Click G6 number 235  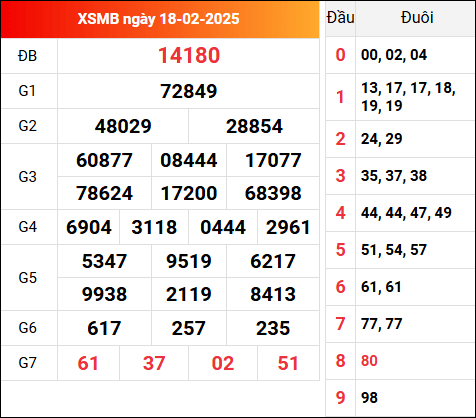coord(273,328)
